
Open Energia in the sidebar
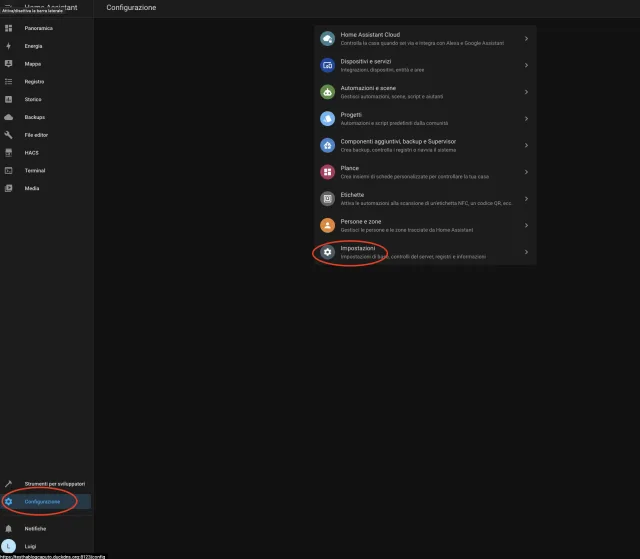point(33,46)
